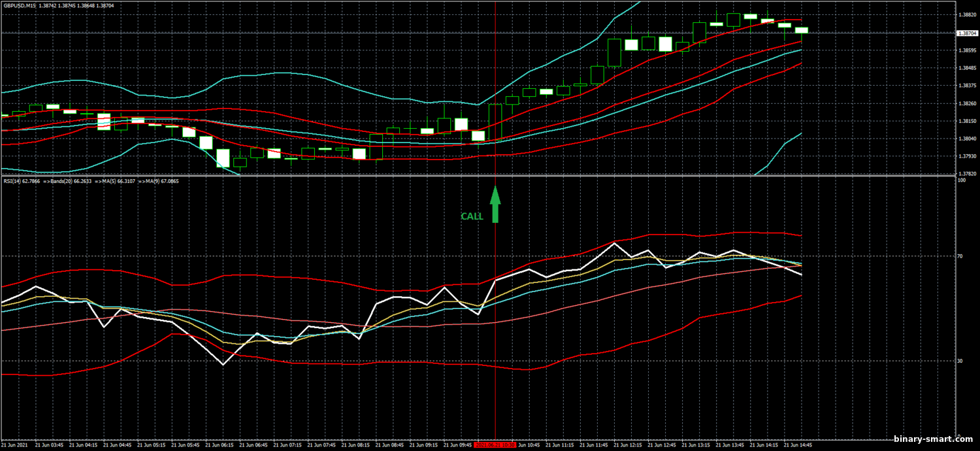Click the 21 Jun 06:15 time label
980x451 pixels.
[x=220, y=445]
